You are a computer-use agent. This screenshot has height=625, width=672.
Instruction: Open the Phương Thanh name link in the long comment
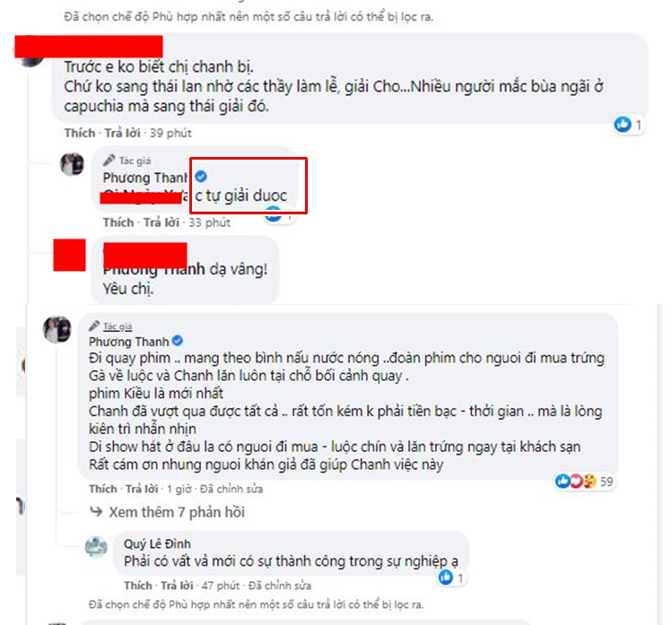(x=128, y=342)
